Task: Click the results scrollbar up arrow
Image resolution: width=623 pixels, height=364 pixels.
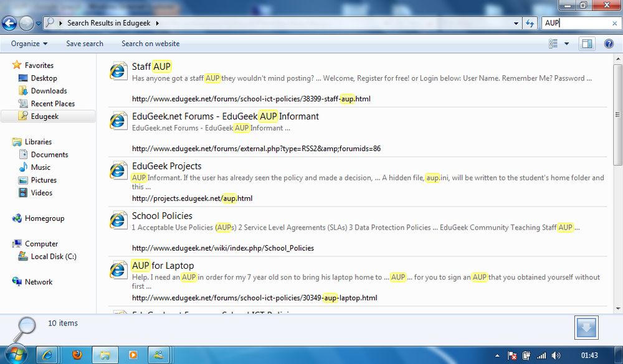Action: point(618,58)
